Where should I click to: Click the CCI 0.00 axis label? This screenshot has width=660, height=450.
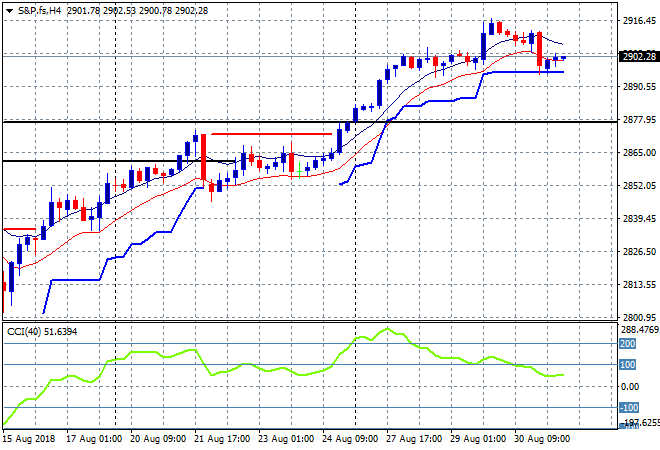coord(630,386)
